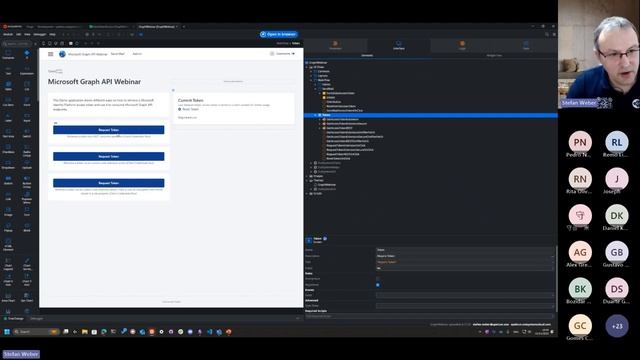640x360 pixels.
Task: Choose the Popup widget icon
Action: click(8, 226)
